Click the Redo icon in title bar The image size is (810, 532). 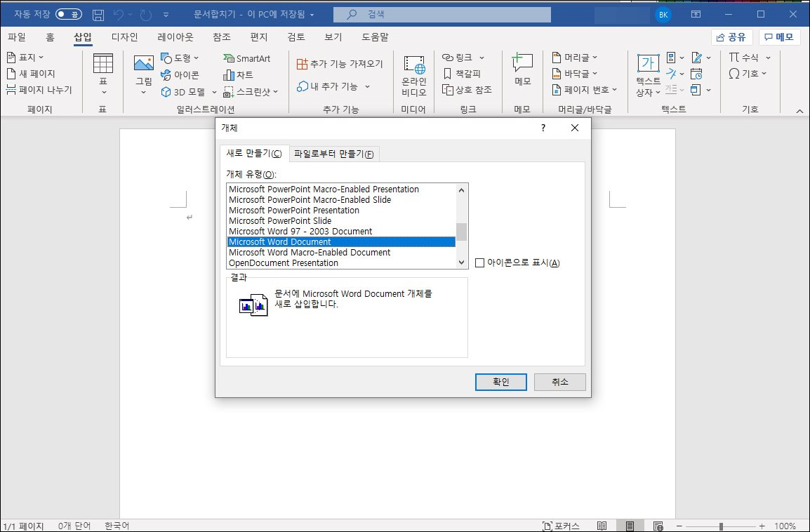[146, 15]
